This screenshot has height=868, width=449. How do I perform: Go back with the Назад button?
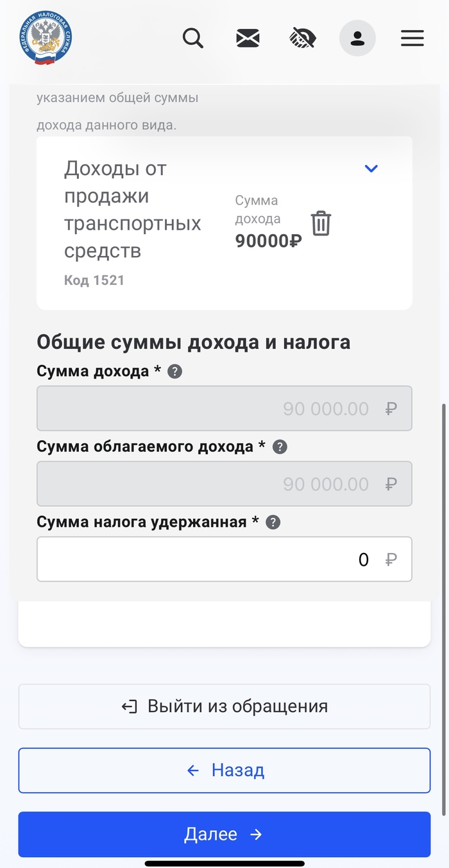224,770
